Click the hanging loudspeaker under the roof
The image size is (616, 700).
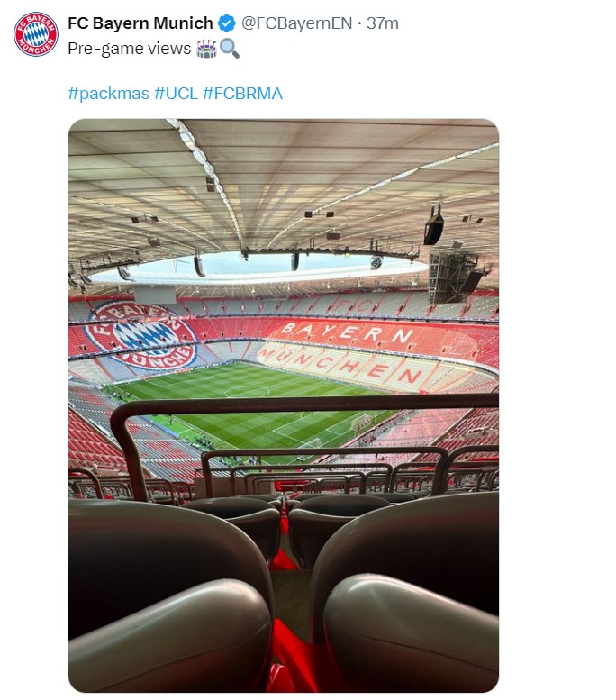(434, 226)
